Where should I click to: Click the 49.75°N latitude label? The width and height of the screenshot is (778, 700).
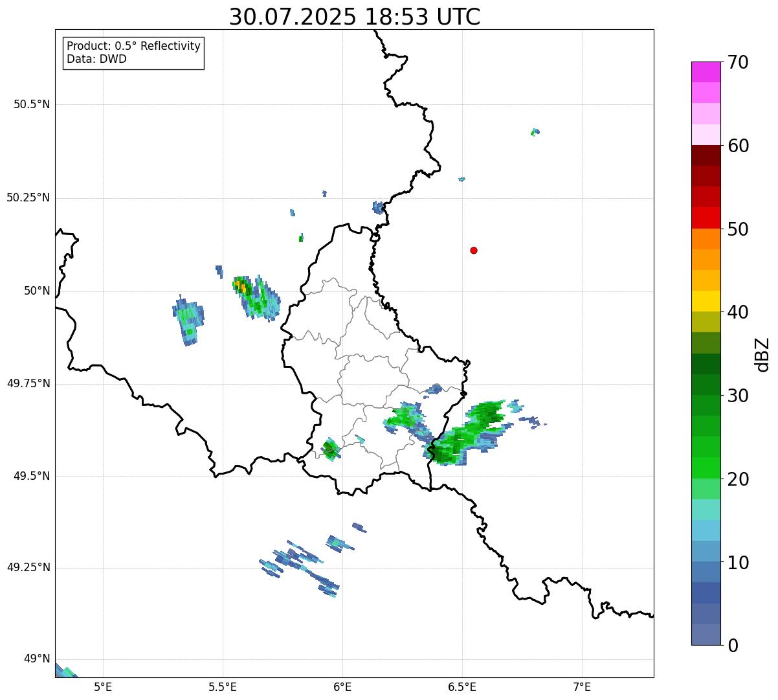28,383
